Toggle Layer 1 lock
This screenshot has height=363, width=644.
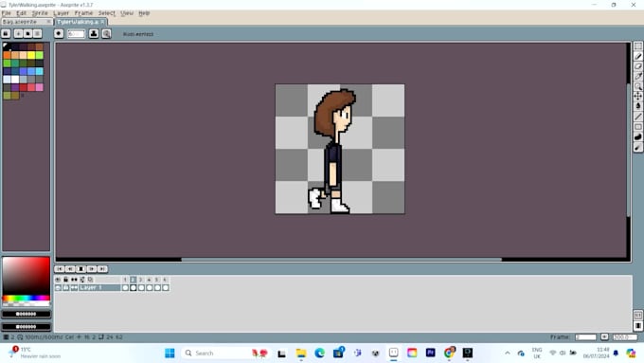[x=65, y=288]
